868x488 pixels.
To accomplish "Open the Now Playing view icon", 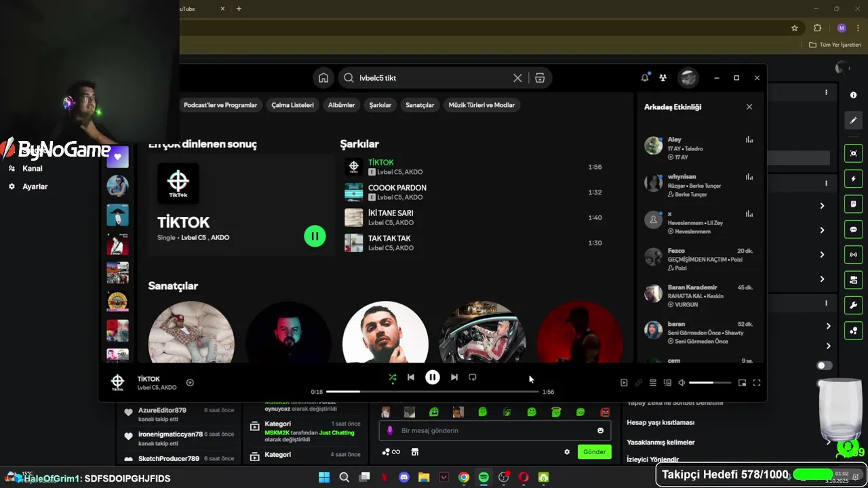I will [624, 383].
